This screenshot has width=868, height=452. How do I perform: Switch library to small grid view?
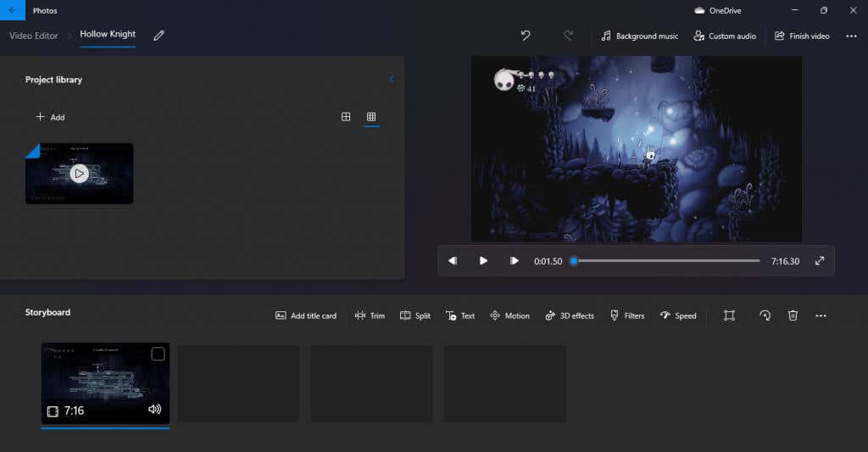371,116
